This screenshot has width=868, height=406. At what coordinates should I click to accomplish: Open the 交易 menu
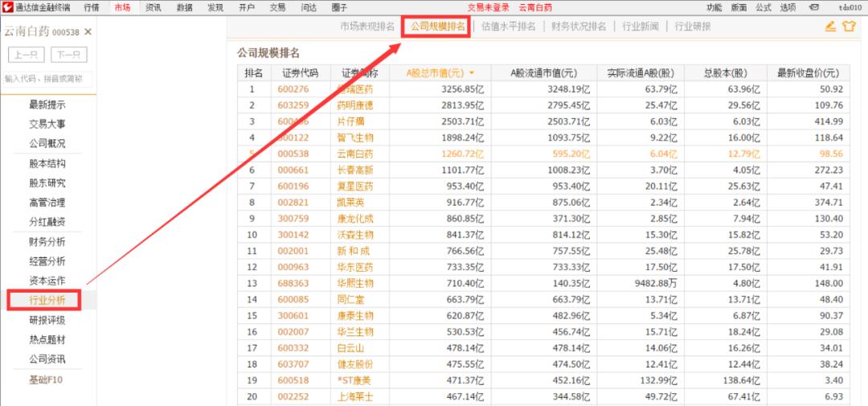pyautogui.click(x=277, y=7)
